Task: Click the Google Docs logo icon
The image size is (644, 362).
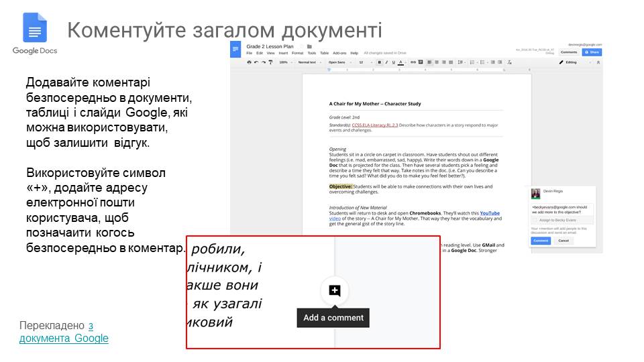Action: (34, 28)
